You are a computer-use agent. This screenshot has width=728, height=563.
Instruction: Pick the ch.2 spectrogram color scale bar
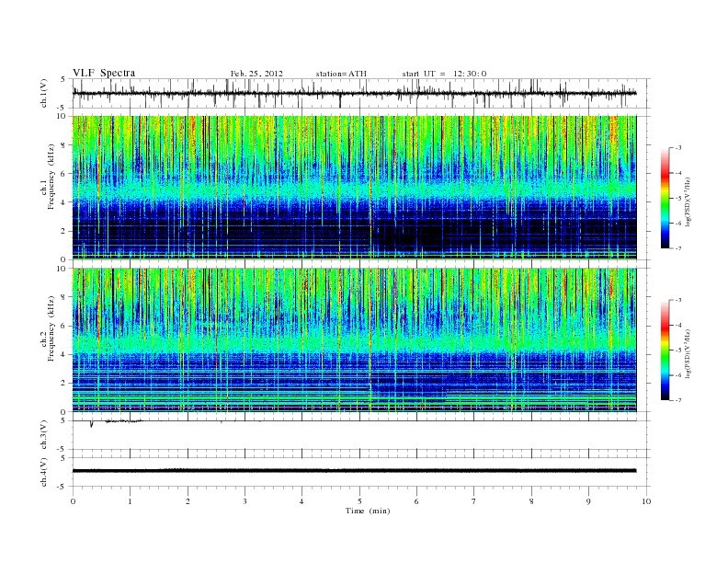pos(665,350)
